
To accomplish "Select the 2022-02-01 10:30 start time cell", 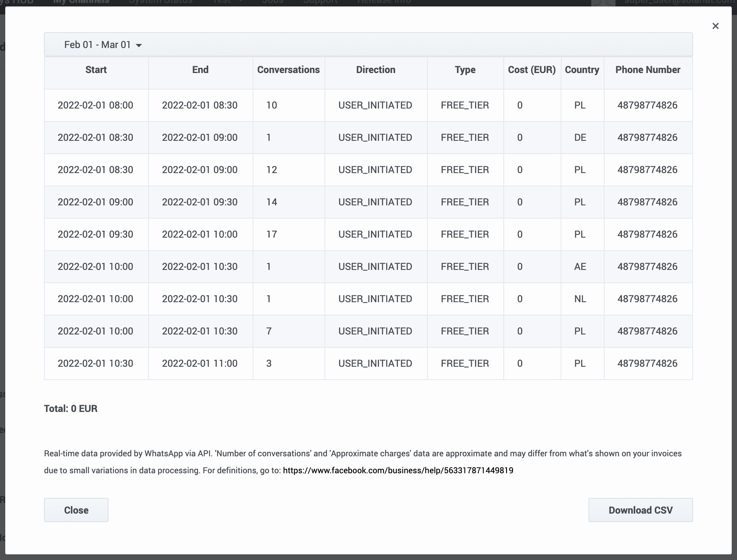I will [x=95, y=364].
